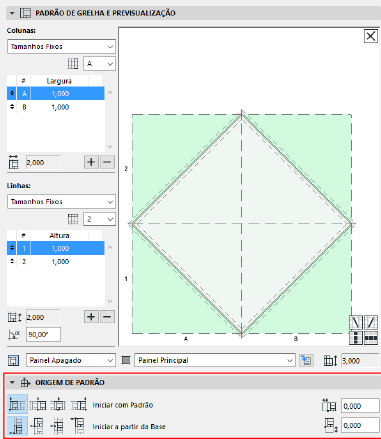Add a row with the plus button under Altura
381x439 pixels.
point(91,317)
